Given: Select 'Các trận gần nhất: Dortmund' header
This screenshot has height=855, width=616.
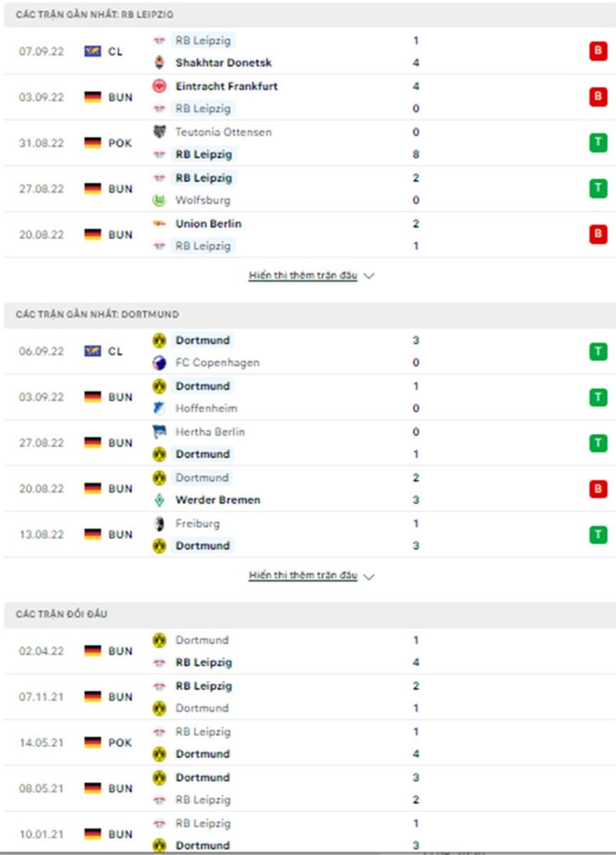Looking at the screenshot, I should [x=98, y=314].
